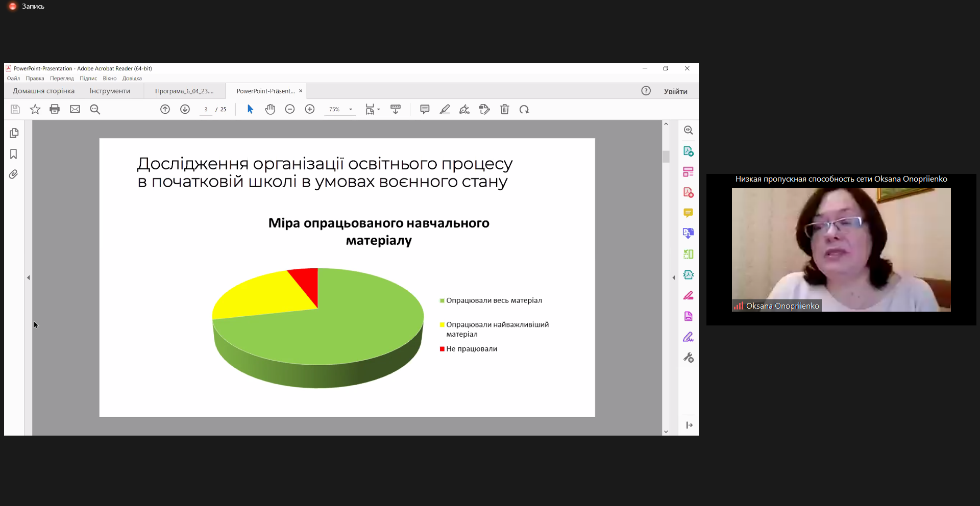
Task: Click the Увійти sign-in button
Action: tap(675, 91)
